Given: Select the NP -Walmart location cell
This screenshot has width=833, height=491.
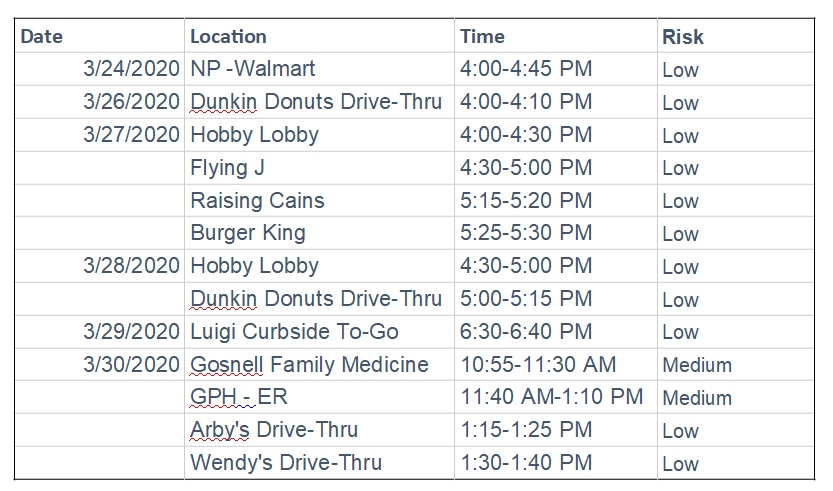Looking at the screenshot, I should [319, 69].
